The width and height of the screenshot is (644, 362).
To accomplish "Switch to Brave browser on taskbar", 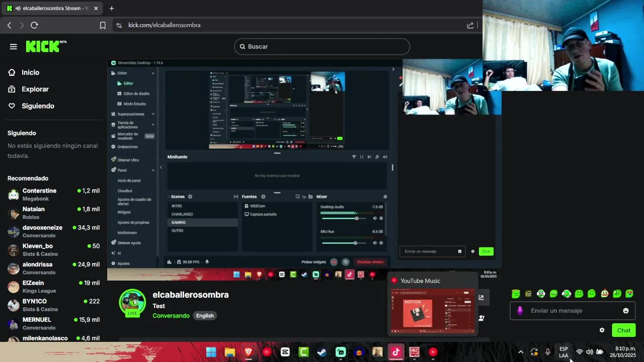I will (248, 352).
